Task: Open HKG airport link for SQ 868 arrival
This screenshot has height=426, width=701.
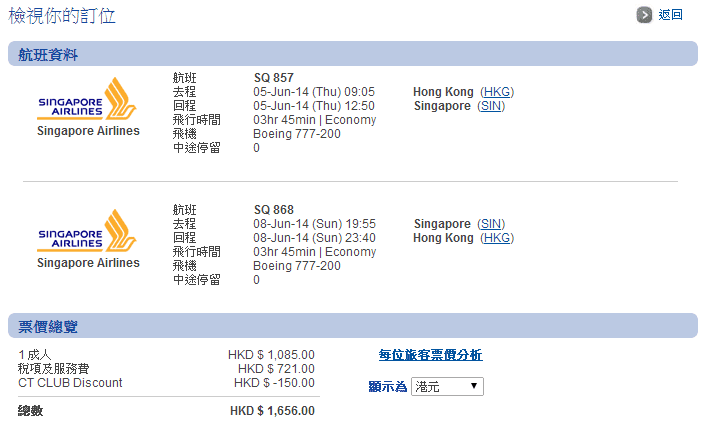Action: pyautogui.click(x=497, y=238)
